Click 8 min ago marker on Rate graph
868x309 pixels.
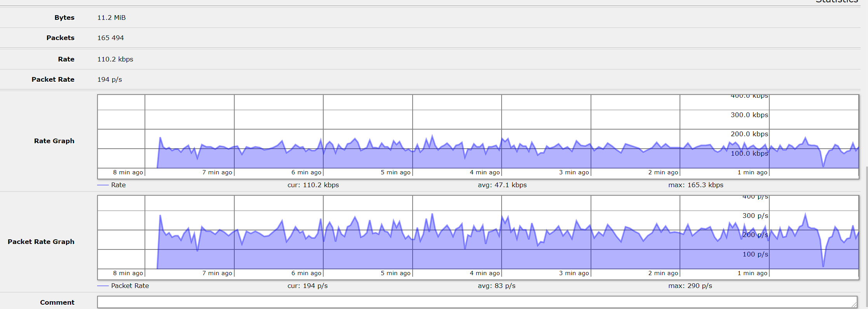(x=128, y=172)
